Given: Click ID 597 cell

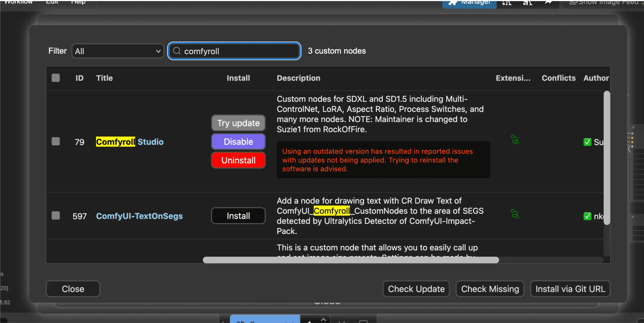Looking at the screenshot, I should click(x=79, y=216).
